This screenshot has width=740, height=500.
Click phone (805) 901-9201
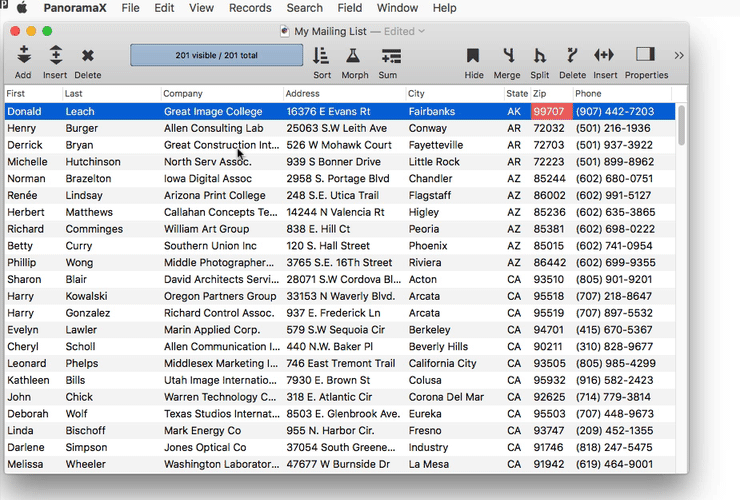(x=614, y=280)
